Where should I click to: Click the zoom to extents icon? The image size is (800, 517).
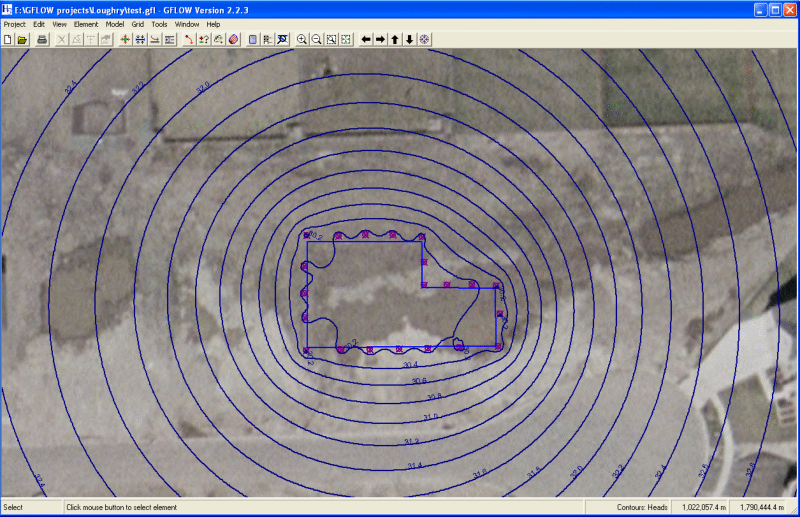click(x=346, y=39)
